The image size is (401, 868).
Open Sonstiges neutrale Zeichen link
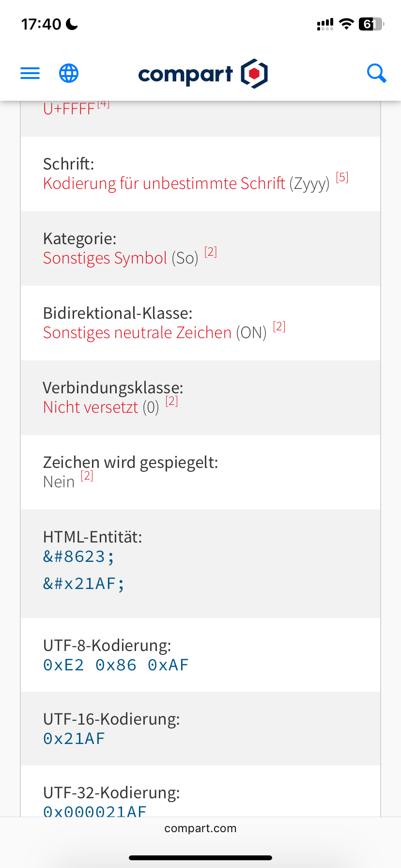[x=137, y=333]
